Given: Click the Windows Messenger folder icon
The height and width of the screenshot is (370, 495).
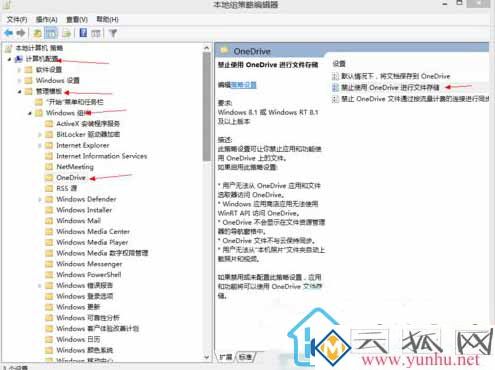Looking at the screenshot, I should (x=49, y=264).
